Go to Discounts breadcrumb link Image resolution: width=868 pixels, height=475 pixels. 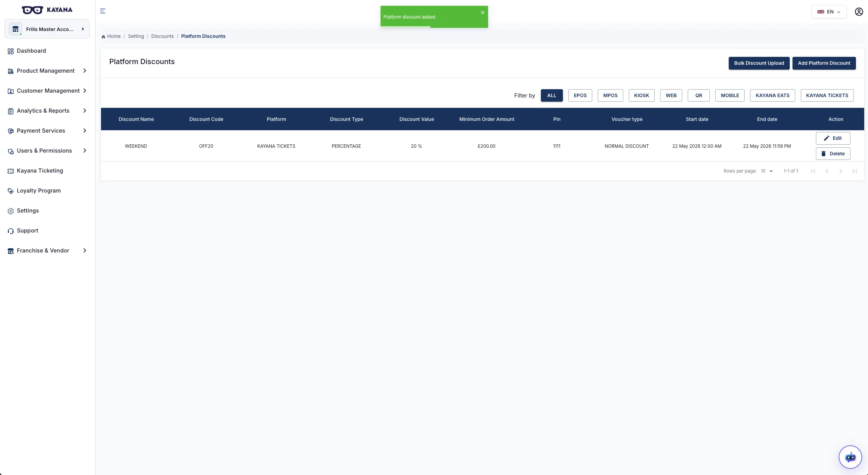tap(162, 36)
